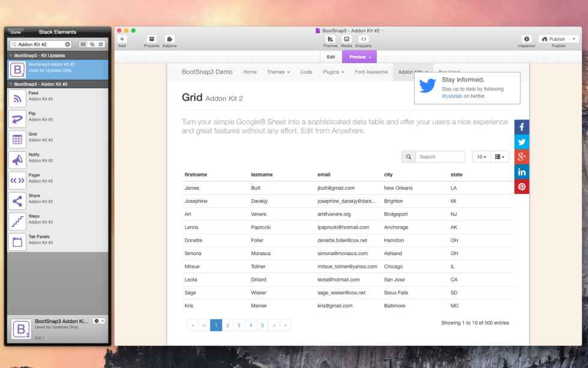Click the table Search input field
Viewport: 588px width, 368px height.
click(440, 157)
